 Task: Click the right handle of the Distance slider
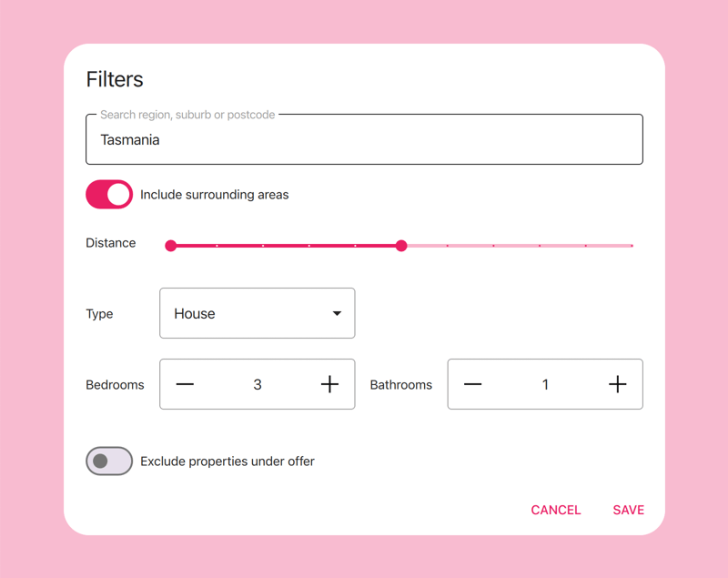(401, 246)
